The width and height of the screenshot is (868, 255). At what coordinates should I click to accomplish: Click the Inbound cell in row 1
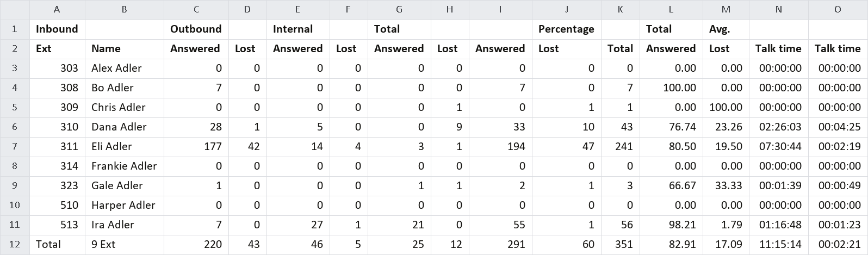(x=57, y=29)
